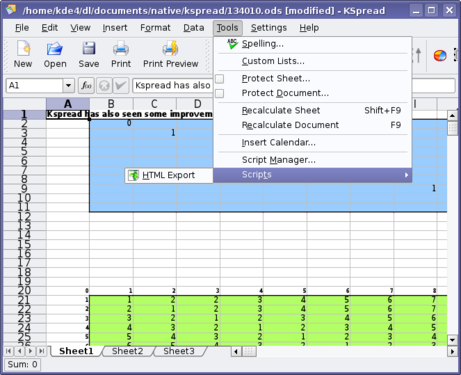The image size is (461, 375).
Task: Go to next sheet tab arrow
Action: tap(31, 351)
